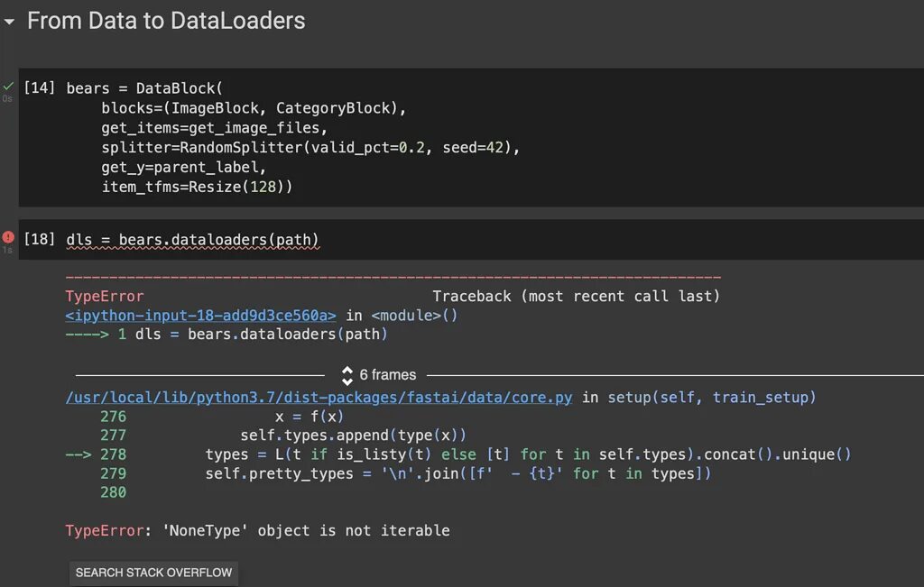Click the red error indicator of cell 18
This screenshot has height=587, width=924.
8,236
